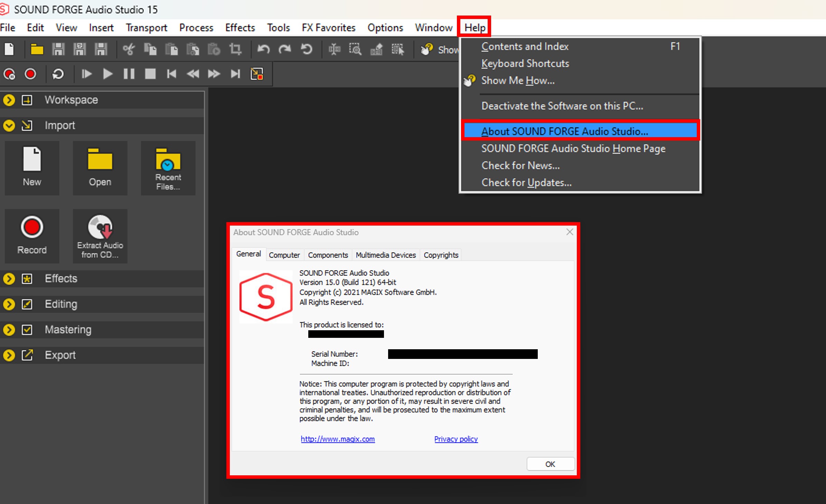Click the Copy toolbar icon

click(150, 49)
